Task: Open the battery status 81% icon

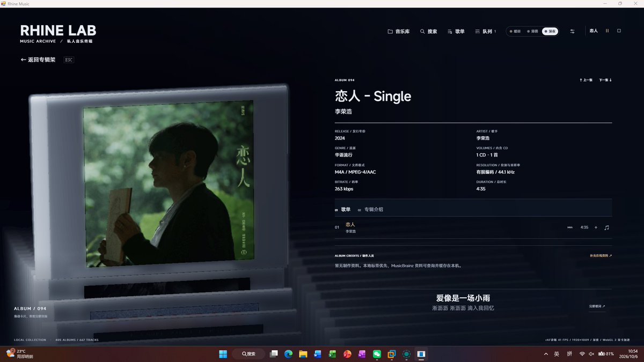Action: tap(606, 354)
